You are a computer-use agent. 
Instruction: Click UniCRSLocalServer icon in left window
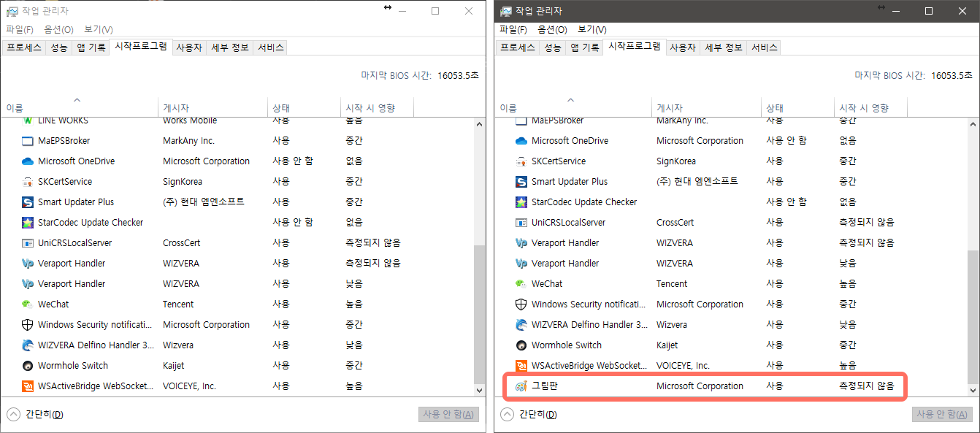(x=28, y=243)
